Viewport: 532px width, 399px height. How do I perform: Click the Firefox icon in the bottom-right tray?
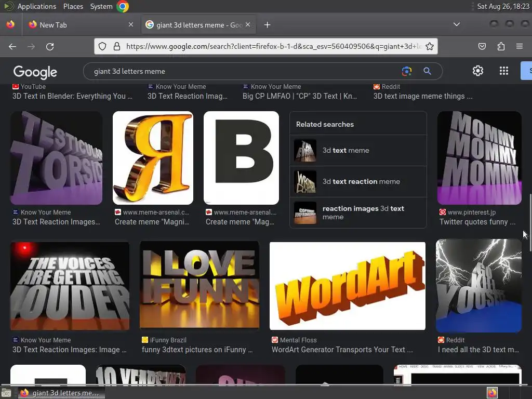[x=492, y=393]
